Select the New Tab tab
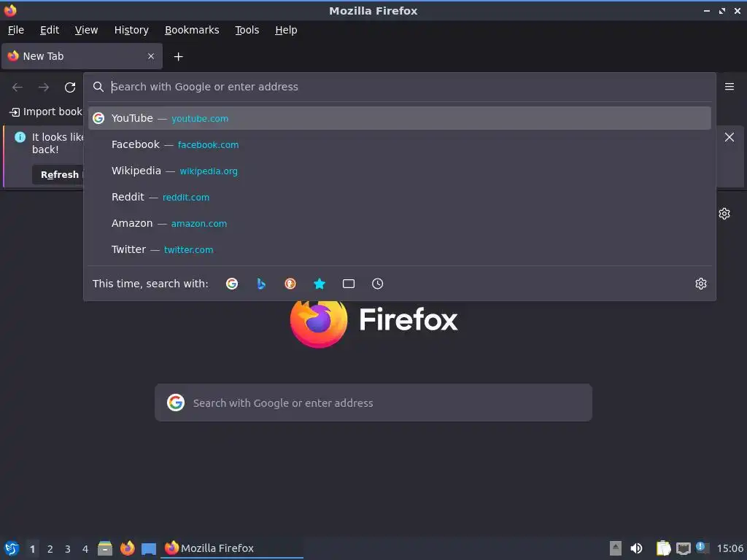Viewport: 747px width, 560px height. (82, 56)
